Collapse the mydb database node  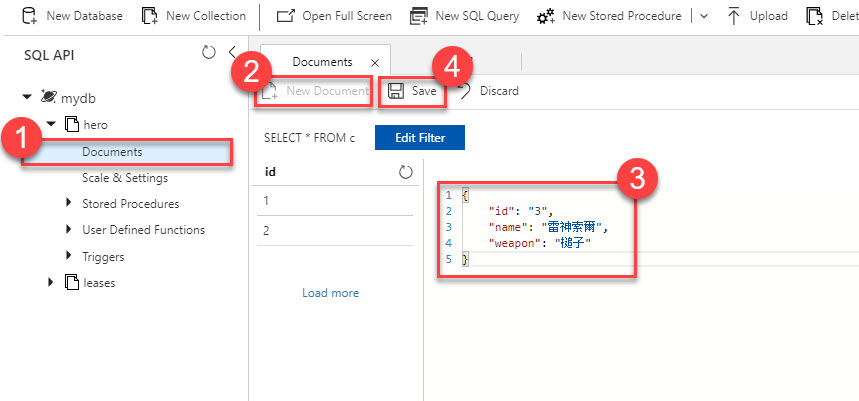(x=27, y=98)
